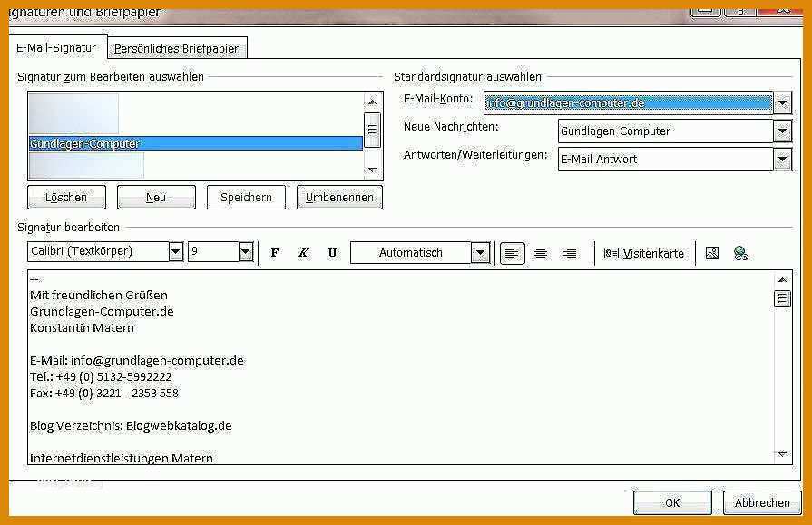Click the Fax: +49 (0) 3221 line

(x=104, y=393)
